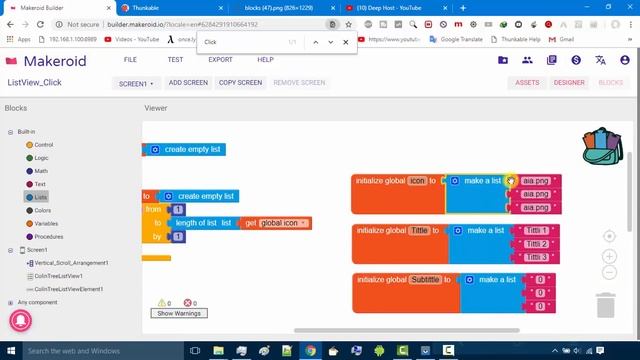The image size is (640, 360).
Task: Open the Logic blocks category
Action: tap(37, 158)
